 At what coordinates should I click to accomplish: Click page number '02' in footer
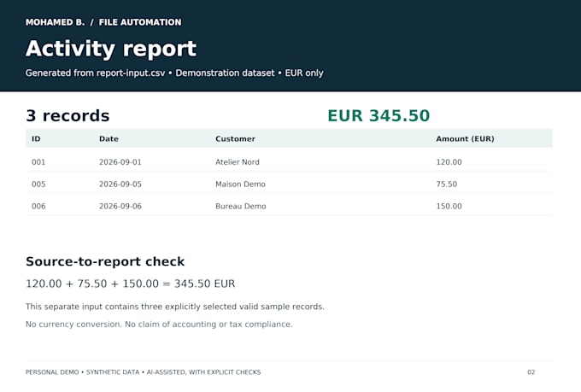point(531,372)
